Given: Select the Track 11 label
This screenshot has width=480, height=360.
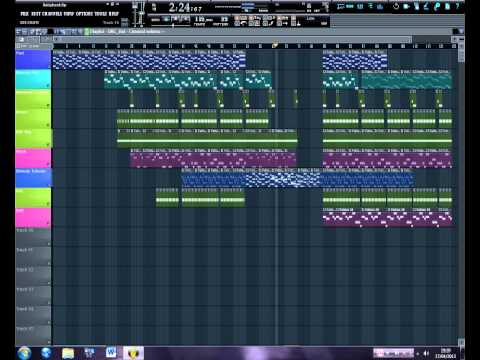Looking at the screenshot, I should [33, 257].
